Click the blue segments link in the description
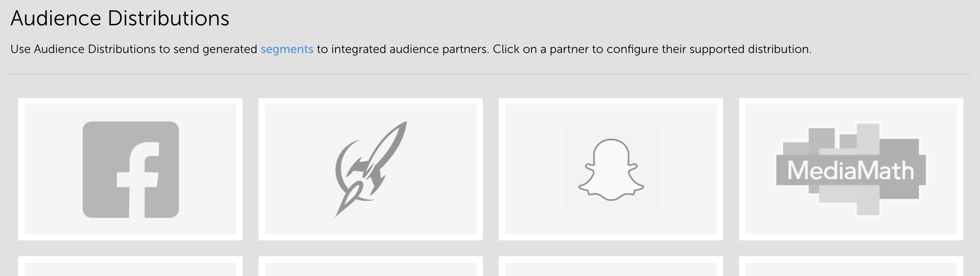Viewport: 980px width, 276px height. point(288,49)
